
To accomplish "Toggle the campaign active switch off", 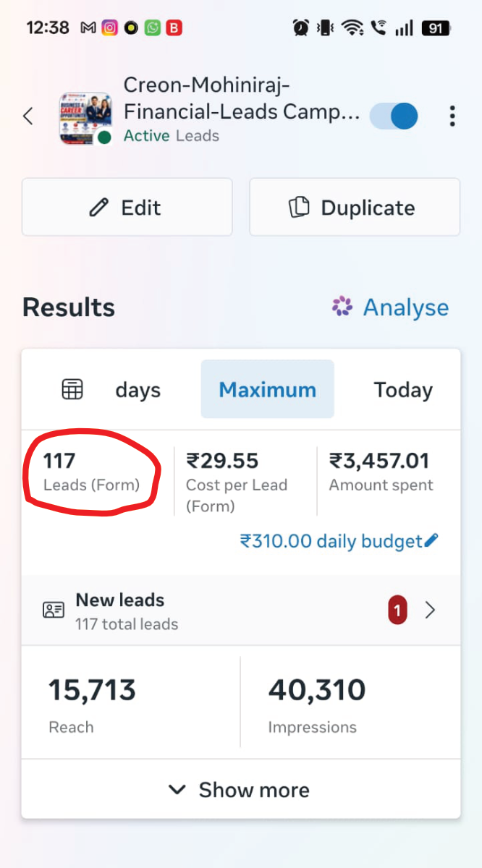I will pyautogui.click(x=394, y=116).
